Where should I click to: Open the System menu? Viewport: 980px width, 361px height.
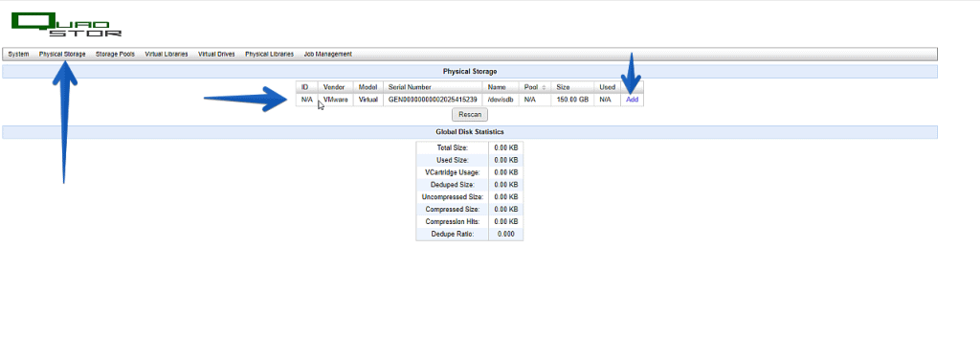[x=19, y=55]
